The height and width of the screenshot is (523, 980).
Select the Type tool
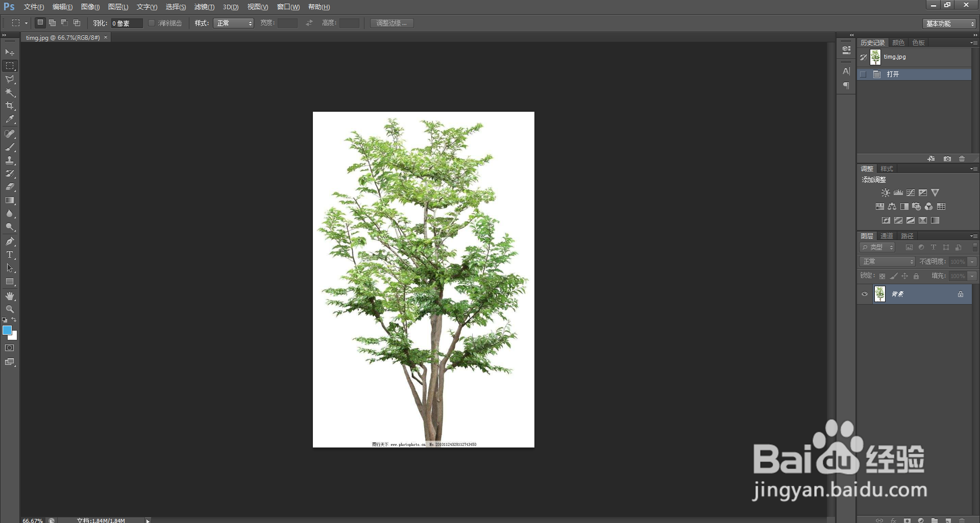pyautogui.click(x=10, y=255)
